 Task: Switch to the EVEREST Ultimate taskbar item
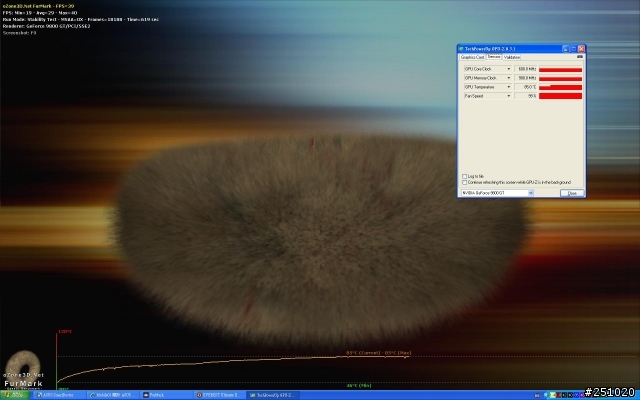point(220,395)
